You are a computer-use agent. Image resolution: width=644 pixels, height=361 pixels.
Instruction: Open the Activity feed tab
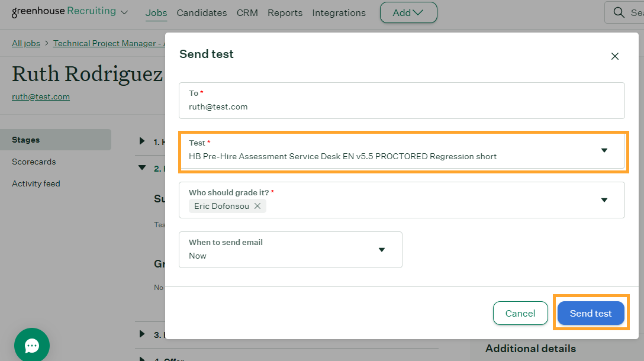(x=36, y=183)
